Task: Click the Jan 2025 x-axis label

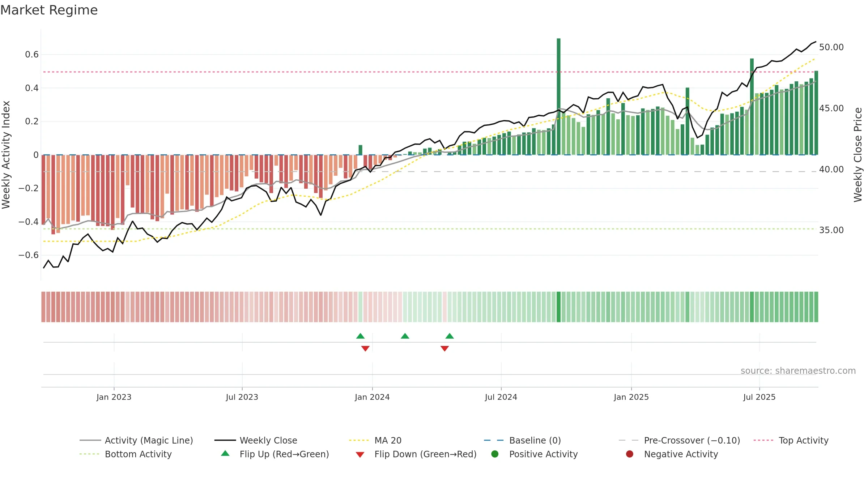Action: pos(631,397)
